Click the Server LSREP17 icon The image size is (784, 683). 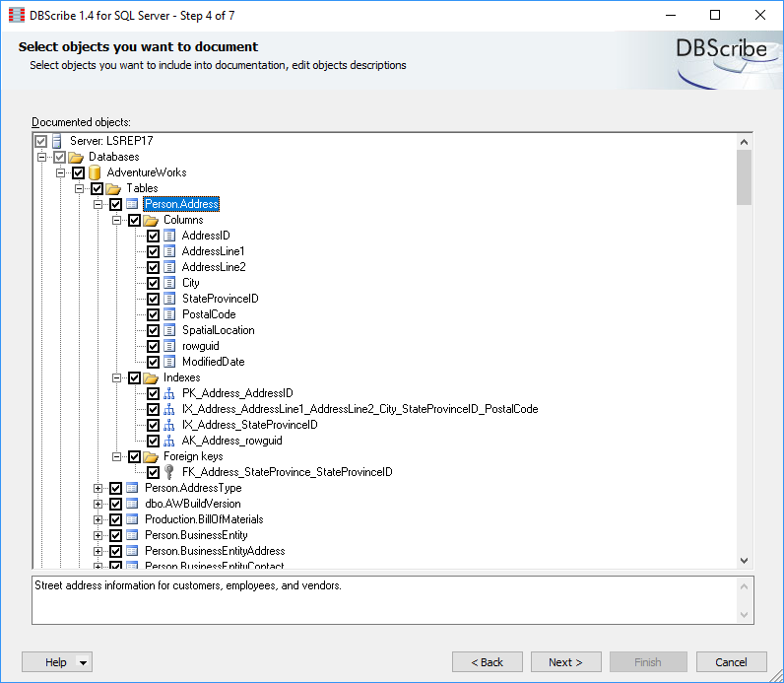coord(57,141)
